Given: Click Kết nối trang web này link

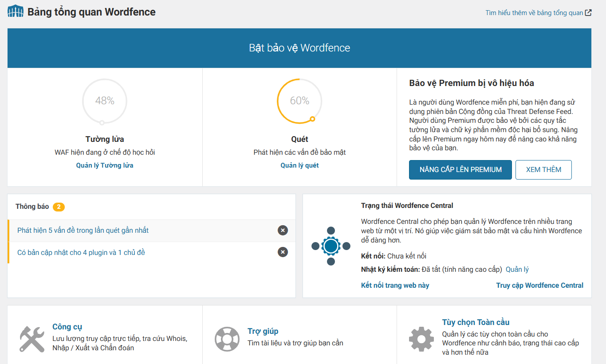Looking at the screenshot, I should 395,285.
